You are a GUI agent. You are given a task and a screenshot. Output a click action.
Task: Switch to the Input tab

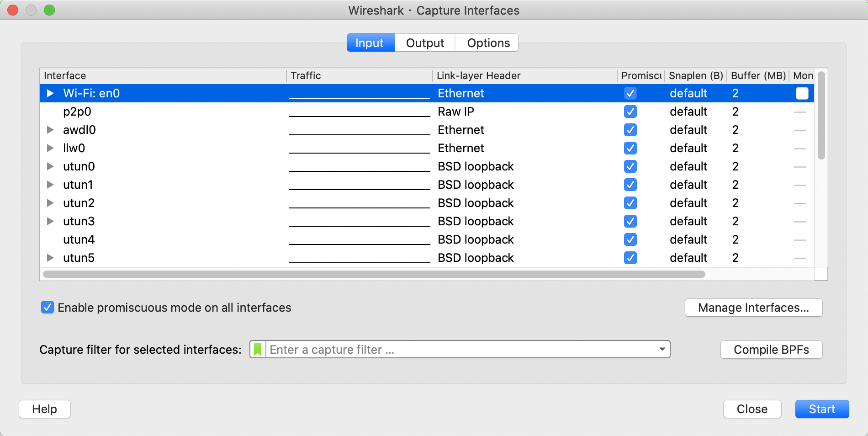(x=370, y=43)
